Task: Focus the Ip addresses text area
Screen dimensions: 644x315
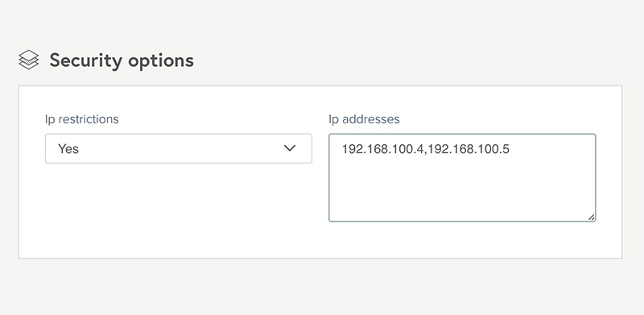Action: [x=462, y=178]
